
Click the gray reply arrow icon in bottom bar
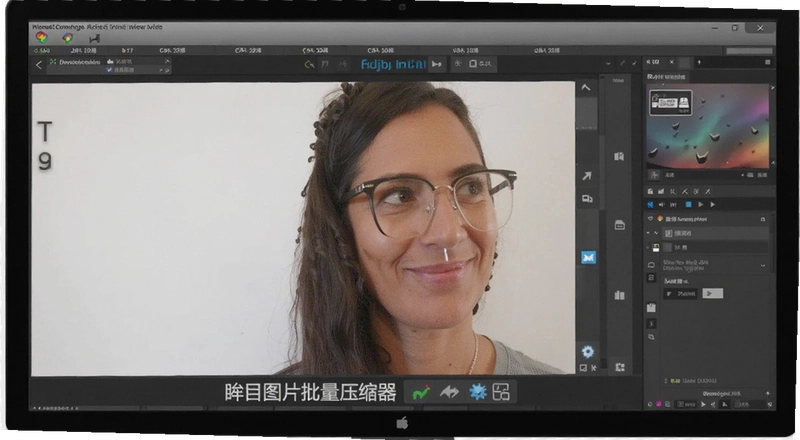pyautogui.click(x=449, y=392)
